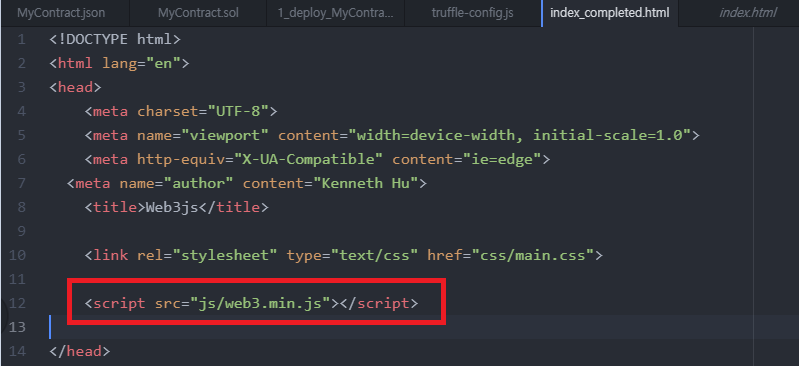799x366 pixels.
Task: Open the MyContract.sol tab
Action: pos(198,13)
